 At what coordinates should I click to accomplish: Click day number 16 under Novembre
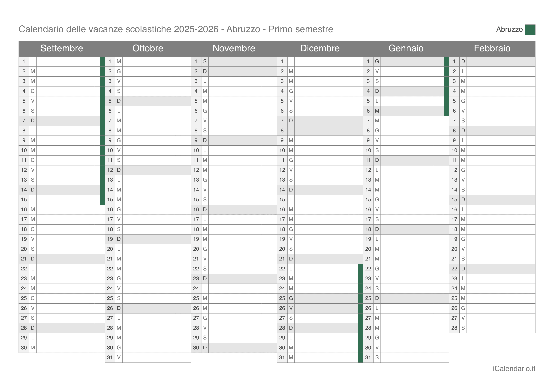[x=196, y=209]
